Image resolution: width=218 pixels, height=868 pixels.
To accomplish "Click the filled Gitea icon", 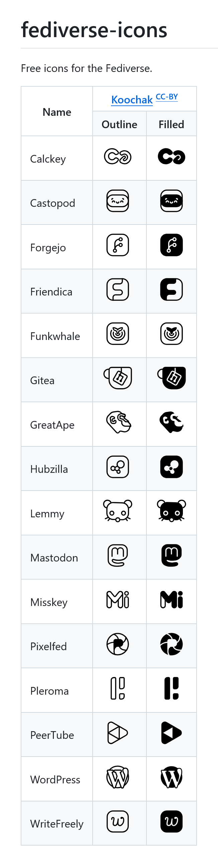I will [172, 378].
